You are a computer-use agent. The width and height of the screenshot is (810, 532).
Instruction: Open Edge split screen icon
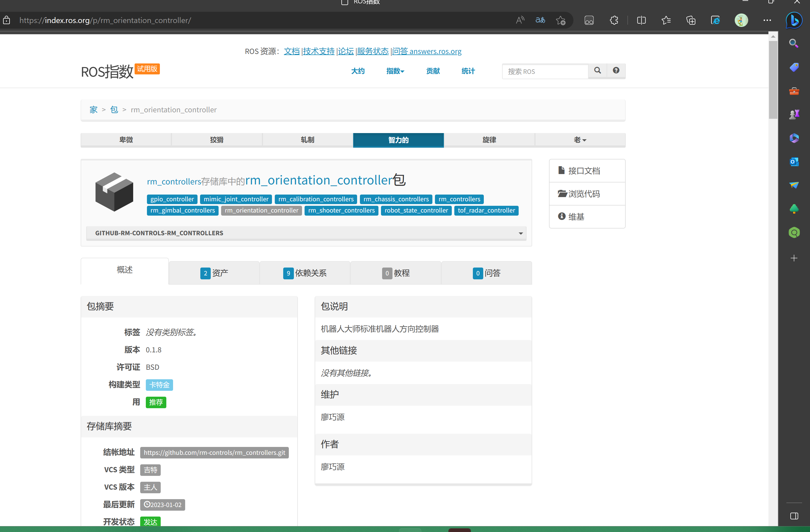[641, 20]
